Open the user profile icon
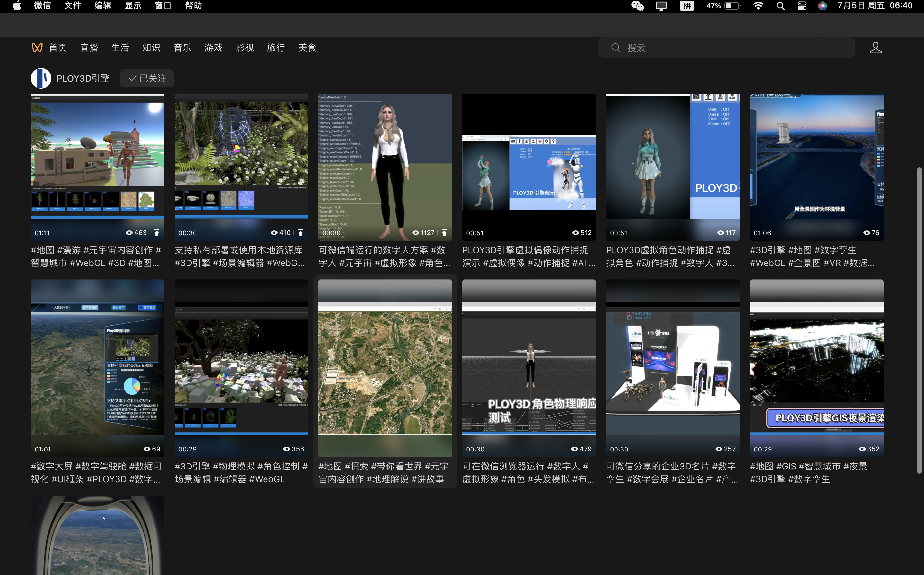924x575 pixels. point(875,47)
